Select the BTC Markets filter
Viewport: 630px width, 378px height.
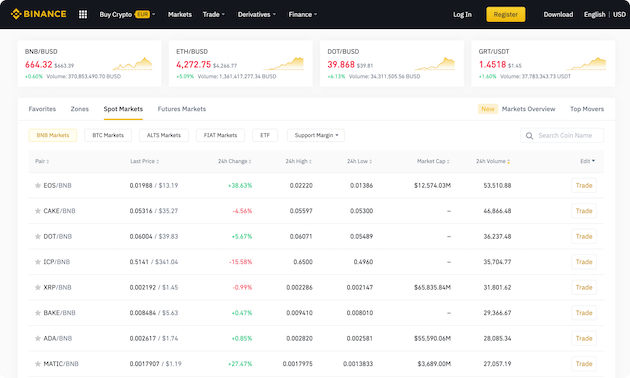(x=108, y=135)
